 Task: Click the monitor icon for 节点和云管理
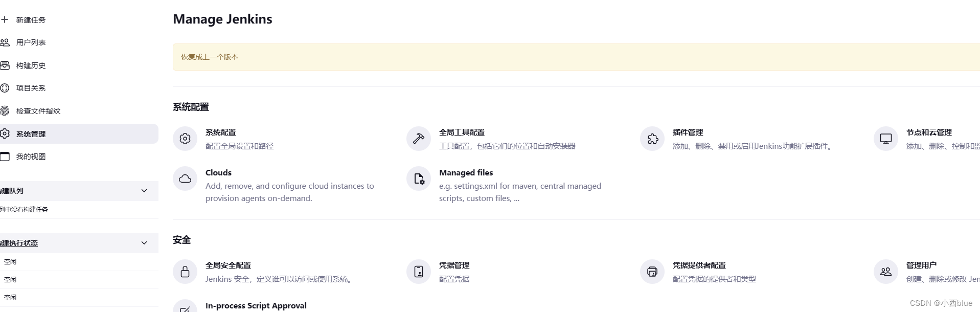click(x=886, y=139)
